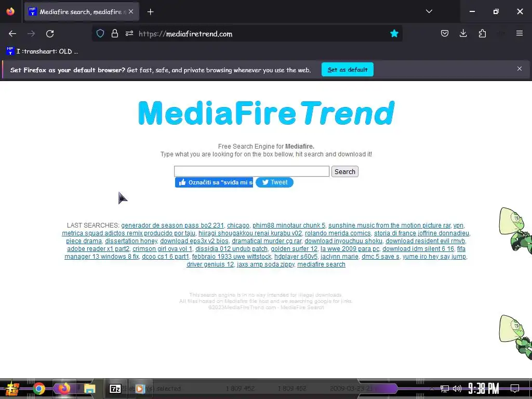Open 'dissidia 012 undub patch' link
This screenshot has height=399, width=532.
pyautogui.click(x=231, y=249)
